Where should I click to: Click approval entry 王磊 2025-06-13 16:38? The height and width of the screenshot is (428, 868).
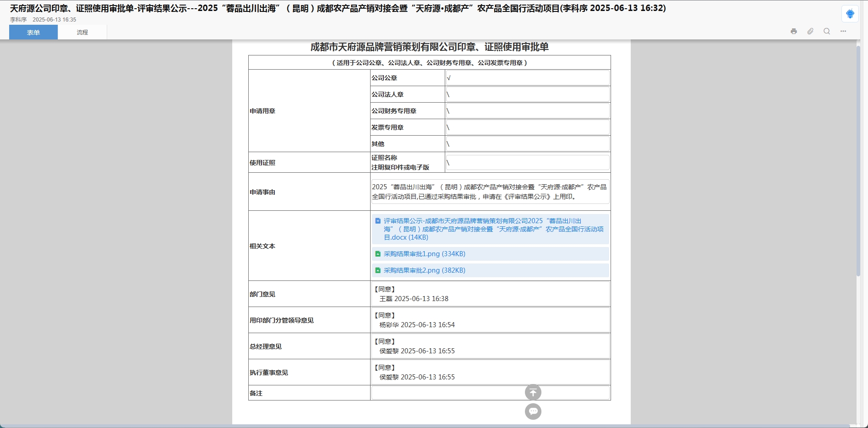click(414, 299)
